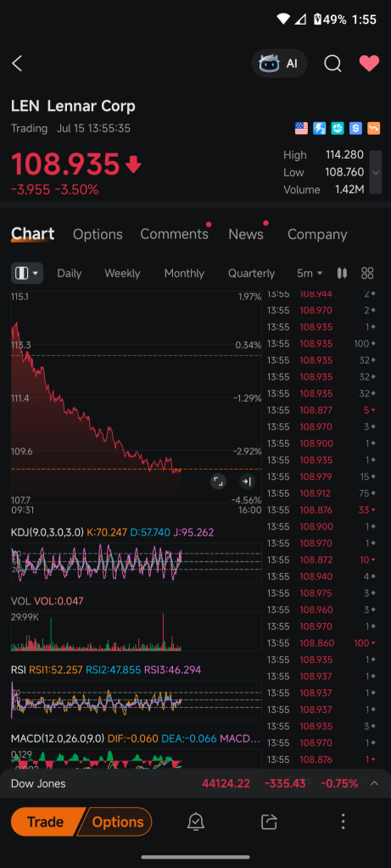Image resolution: width=391 pixels, height=868 pixels.
Task: Switch to the Options tab
Action: [98, 234]
